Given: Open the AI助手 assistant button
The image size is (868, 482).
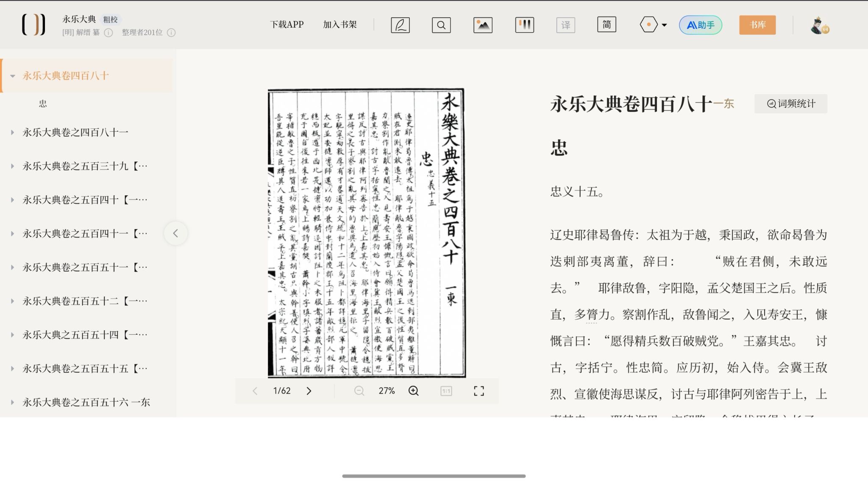Looking at the screenshot, I should tap(701, 25).
